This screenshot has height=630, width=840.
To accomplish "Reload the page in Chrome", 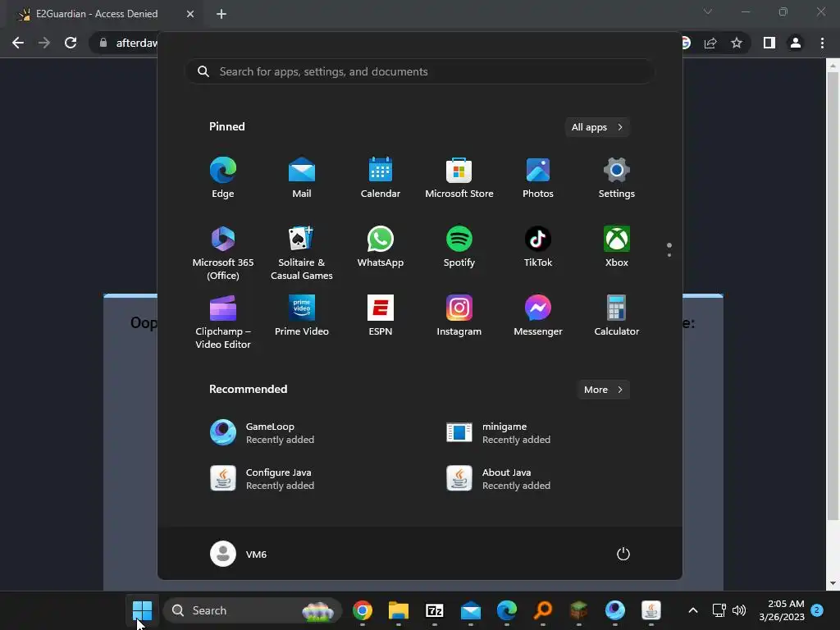I will pos(71,43).
